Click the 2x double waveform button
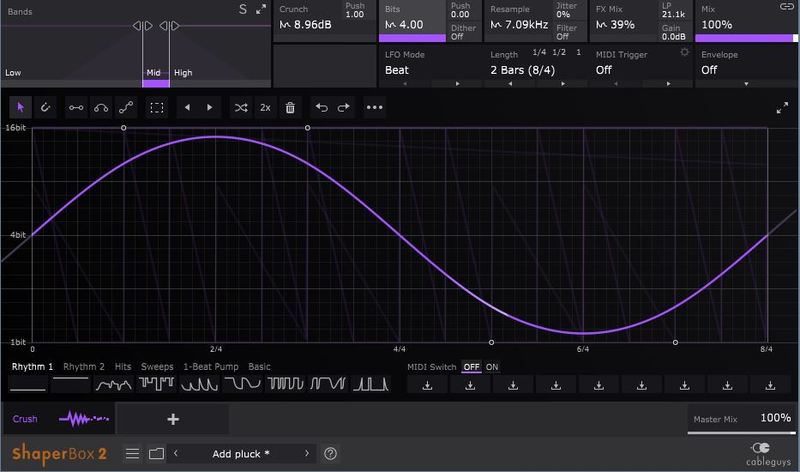800x472 pixels. pos(265,106)
